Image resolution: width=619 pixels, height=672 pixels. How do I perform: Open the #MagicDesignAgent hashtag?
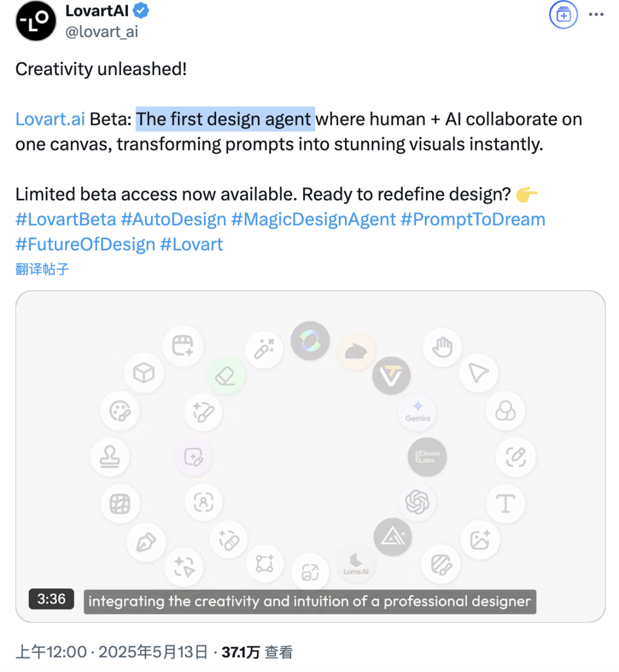pyautogui.click(x=313, y=219)
